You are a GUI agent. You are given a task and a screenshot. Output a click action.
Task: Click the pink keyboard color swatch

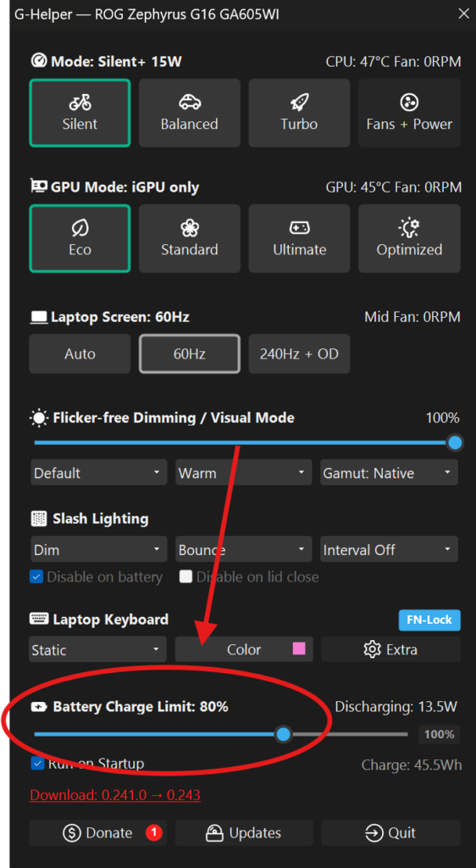299,648
